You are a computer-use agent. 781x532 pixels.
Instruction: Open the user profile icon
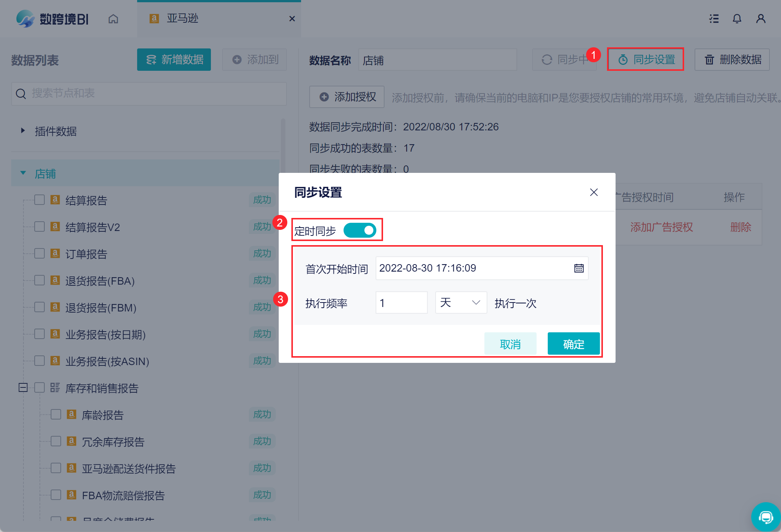761,19
